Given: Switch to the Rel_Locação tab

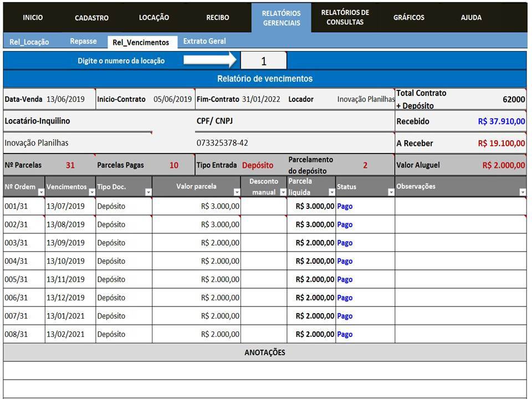Looking at the screenshot, I should pos(29,42).
